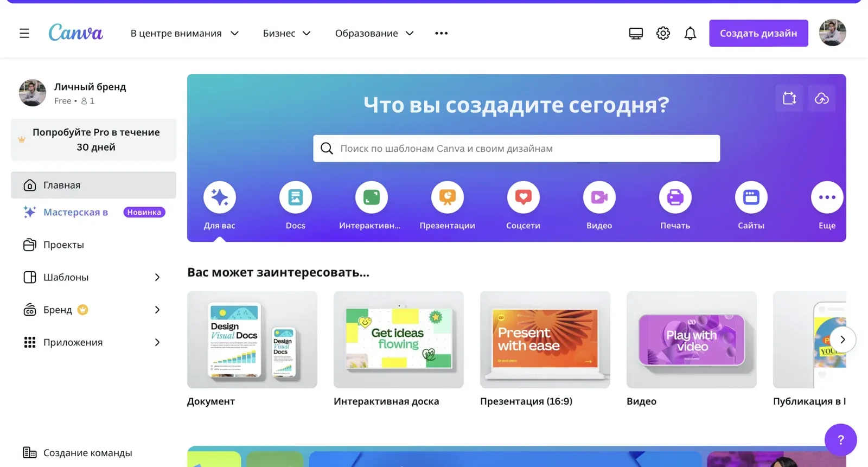The width and height of the screenshot is (868, 467).
Task: Select the Презентации category icon
Action: click(448, 197)
